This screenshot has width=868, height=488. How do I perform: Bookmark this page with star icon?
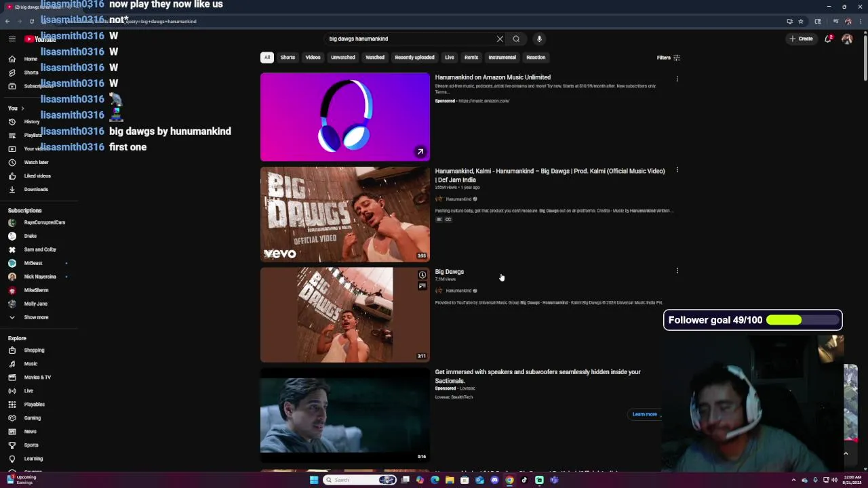coord(801,21)
